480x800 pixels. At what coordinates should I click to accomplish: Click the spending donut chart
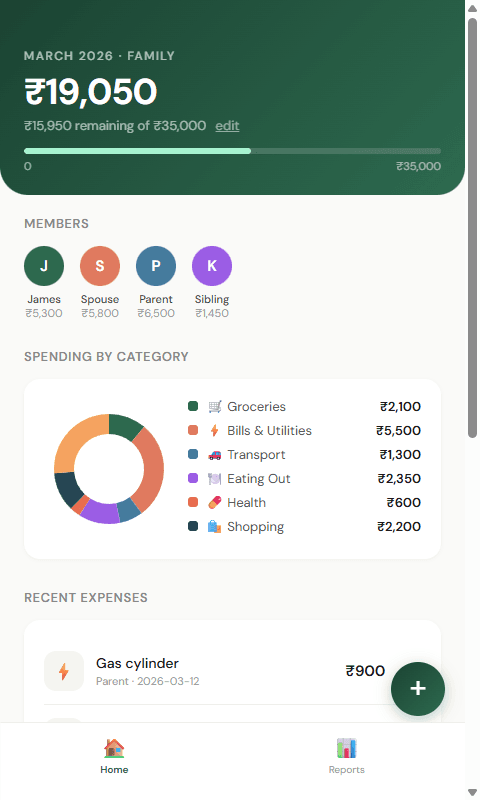[109, 469]
